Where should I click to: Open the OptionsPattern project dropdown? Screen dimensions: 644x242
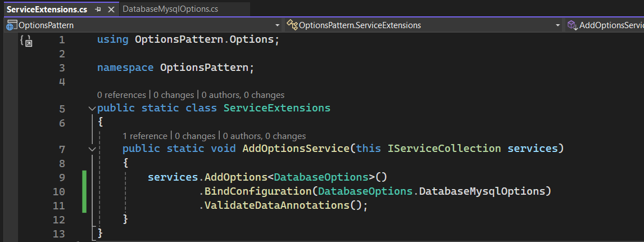277,25
